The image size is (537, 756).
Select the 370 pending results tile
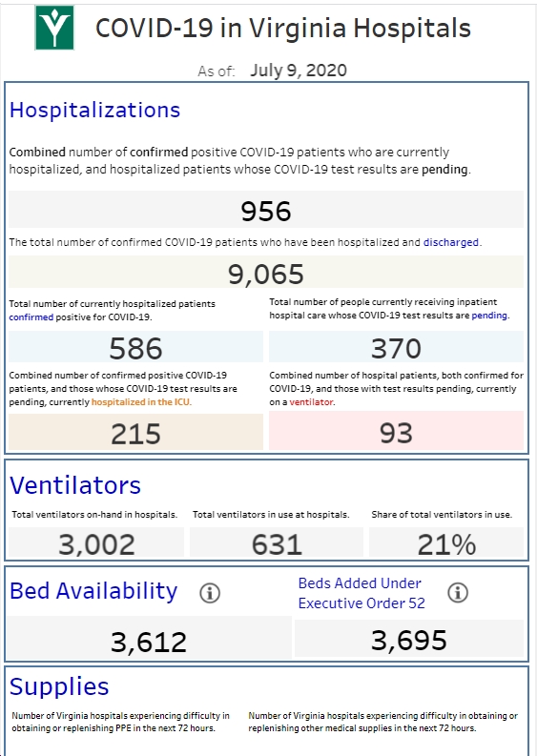click(396, 348)
